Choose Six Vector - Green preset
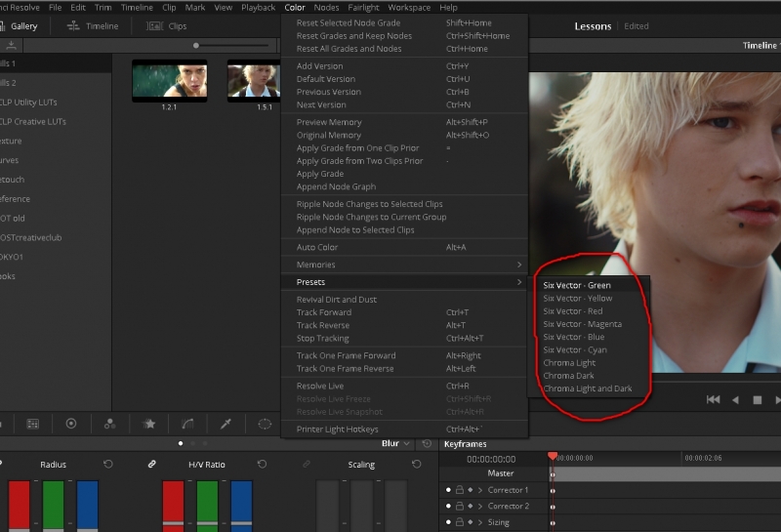The image size is (781, 532). click(577, 285)
